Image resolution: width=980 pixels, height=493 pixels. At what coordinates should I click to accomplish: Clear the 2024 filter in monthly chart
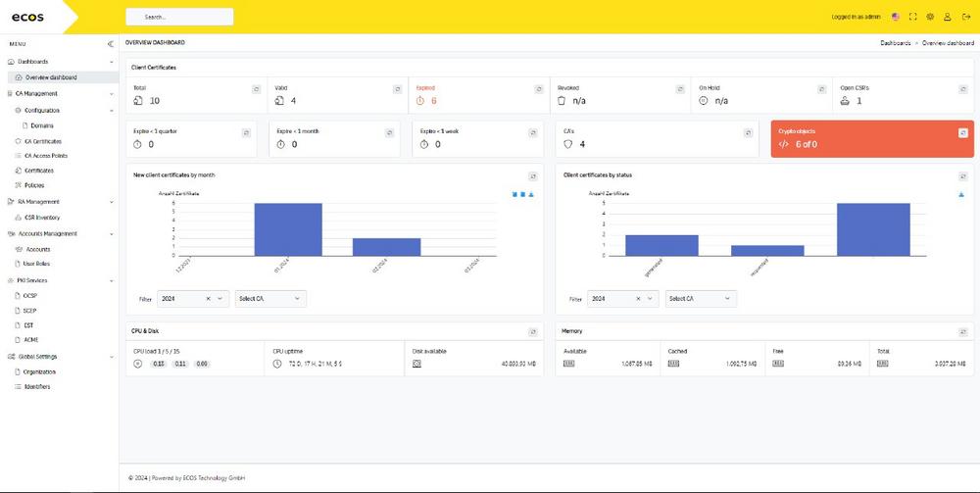click(208, 298)
